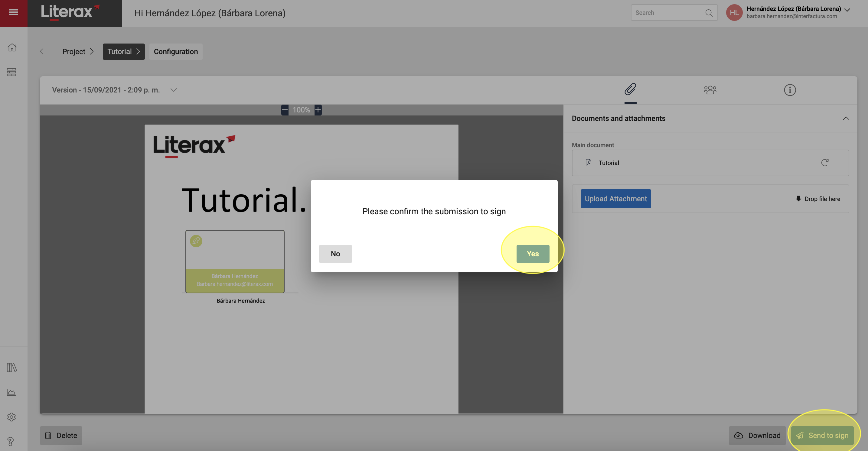Click the 100% zoom level value
This screenshot has height=451, width=868.
301,110
